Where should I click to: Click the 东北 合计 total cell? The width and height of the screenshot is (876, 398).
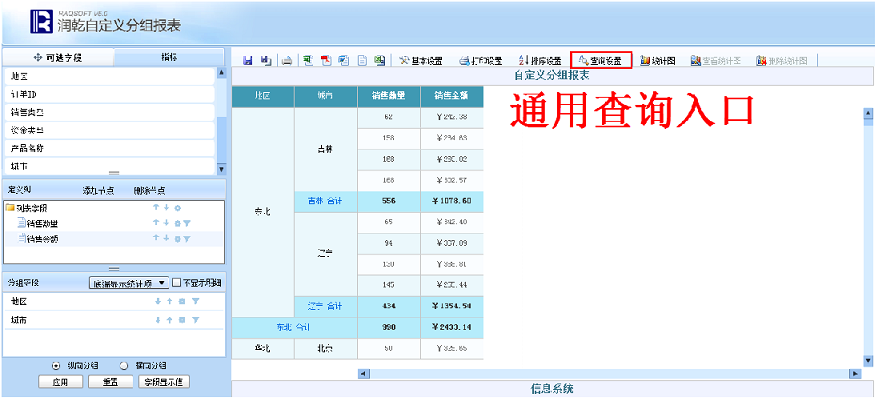[x=294, y=327]
